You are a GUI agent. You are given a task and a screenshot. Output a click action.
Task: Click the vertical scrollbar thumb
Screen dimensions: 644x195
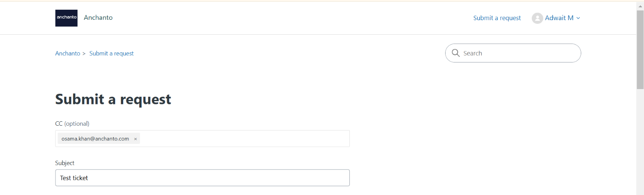point(640,50)
